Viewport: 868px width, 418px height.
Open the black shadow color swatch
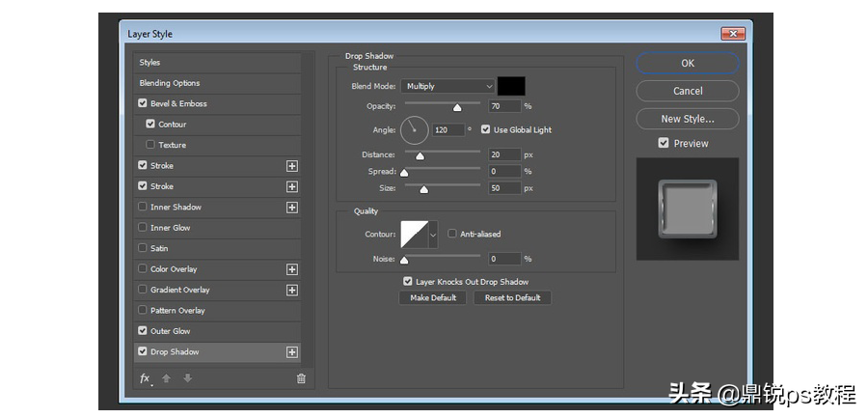(511, 87)
